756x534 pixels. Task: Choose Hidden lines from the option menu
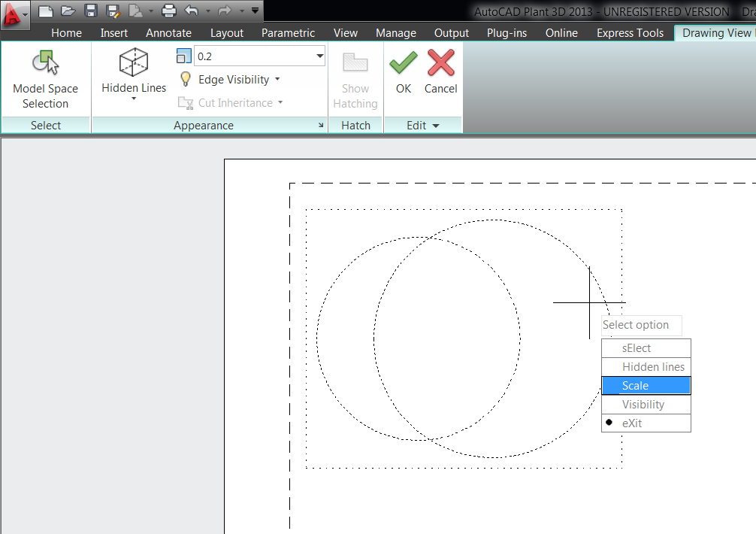tap(646, 367)
